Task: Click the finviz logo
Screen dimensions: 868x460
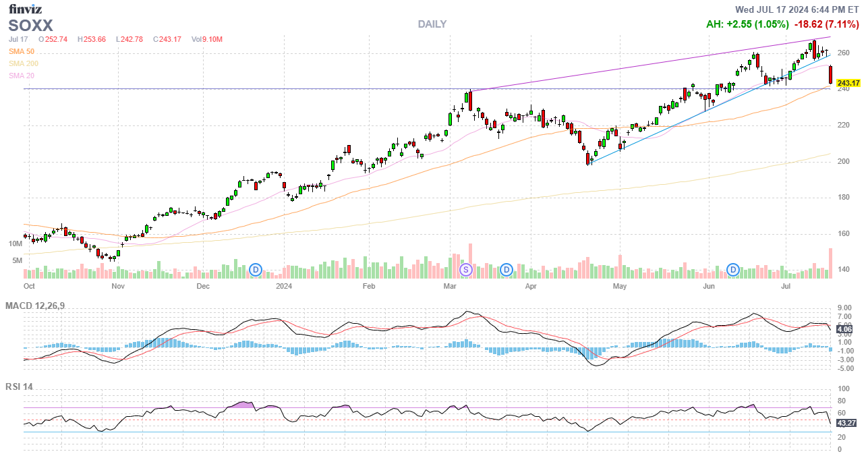Action: (x=24, y=9)
